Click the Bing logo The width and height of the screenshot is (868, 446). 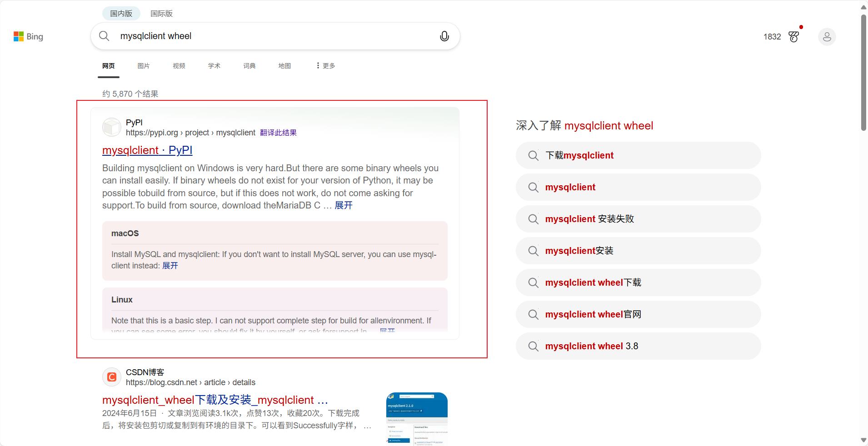click(x=28, y=36)
